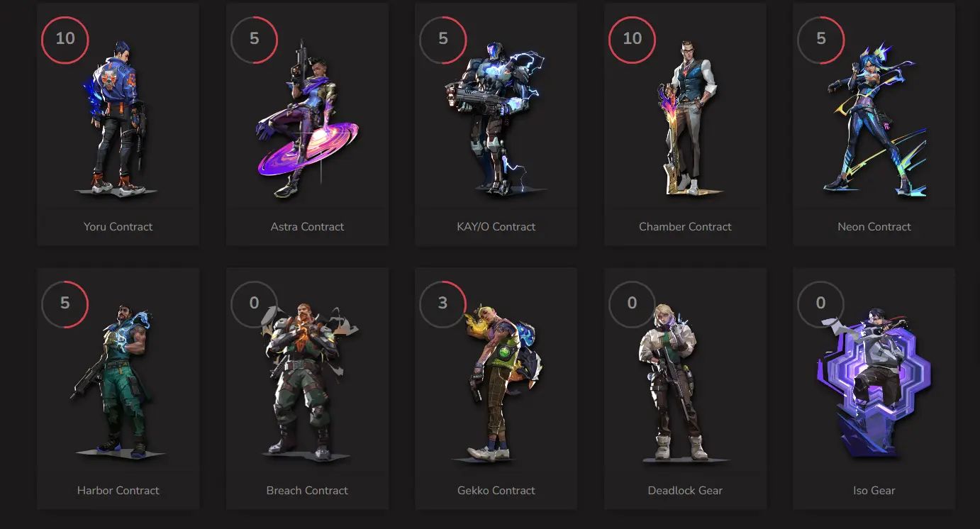This screenshot has width=980, height=529.
Task: Select Chamber's level 10 progress circle
Action: (x=633, y=39)
